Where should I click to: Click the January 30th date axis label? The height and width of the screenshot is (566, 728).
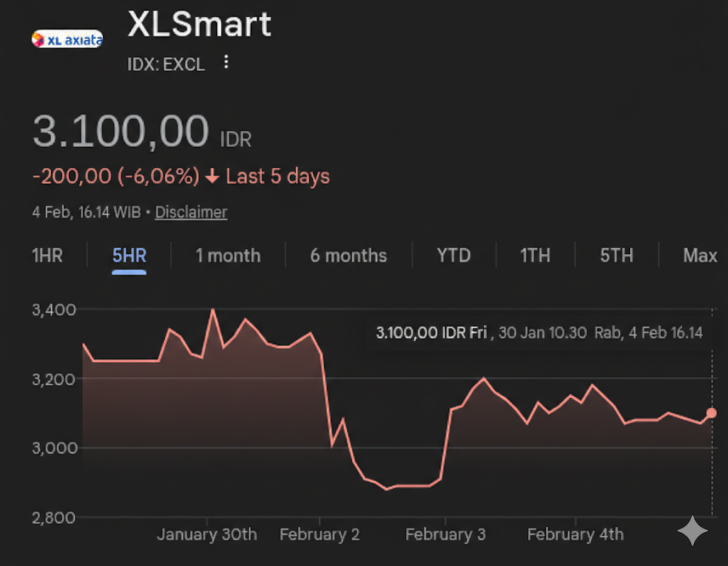point(207,534)
